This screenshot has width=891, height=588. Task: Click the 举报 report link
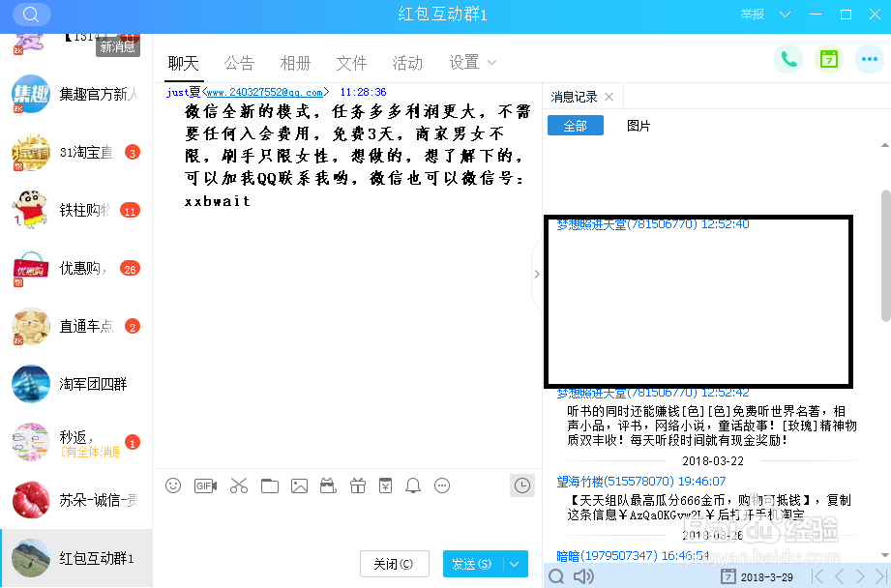(753, 15)
